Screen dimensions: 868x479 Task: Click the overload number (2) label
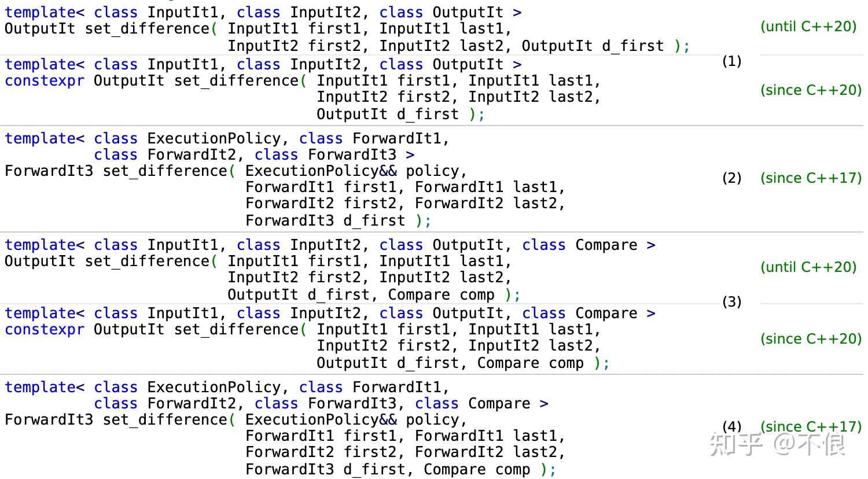point(731,178)
